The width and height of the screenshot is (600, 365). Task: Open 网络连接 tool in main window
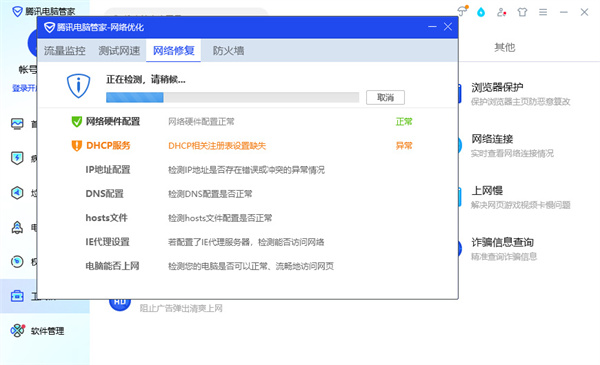(512, 146)
